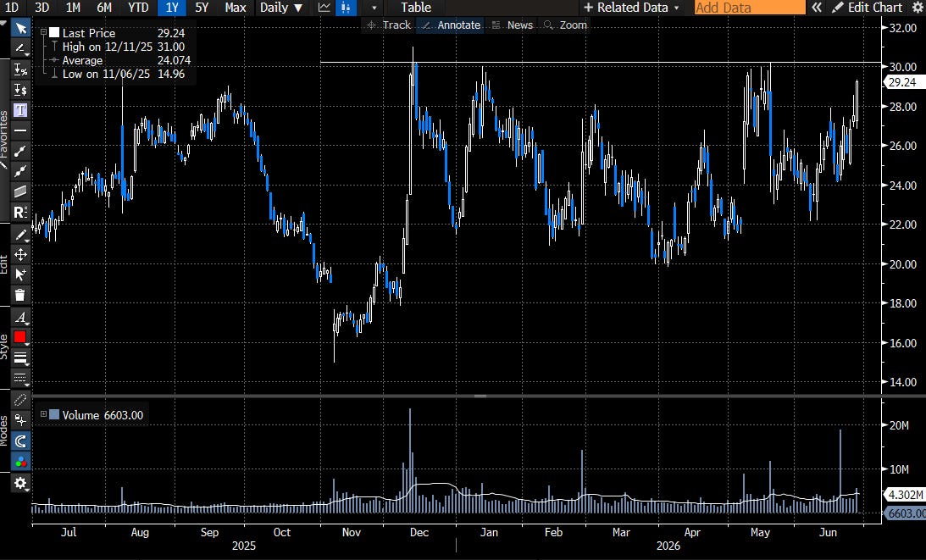Select the Max time range
Screen dimensions: 926x560
[x=235, y=8]
